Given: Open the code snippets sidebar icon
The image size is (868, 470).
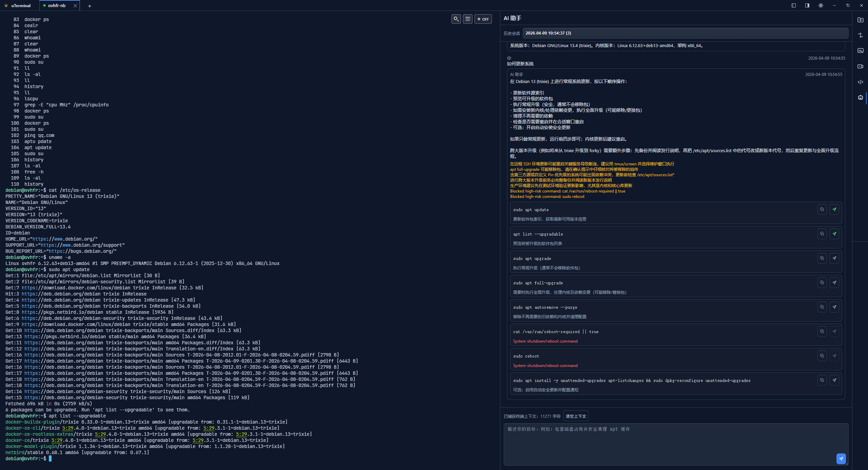Looking at the screenshot, I should (x=860, y=82).
